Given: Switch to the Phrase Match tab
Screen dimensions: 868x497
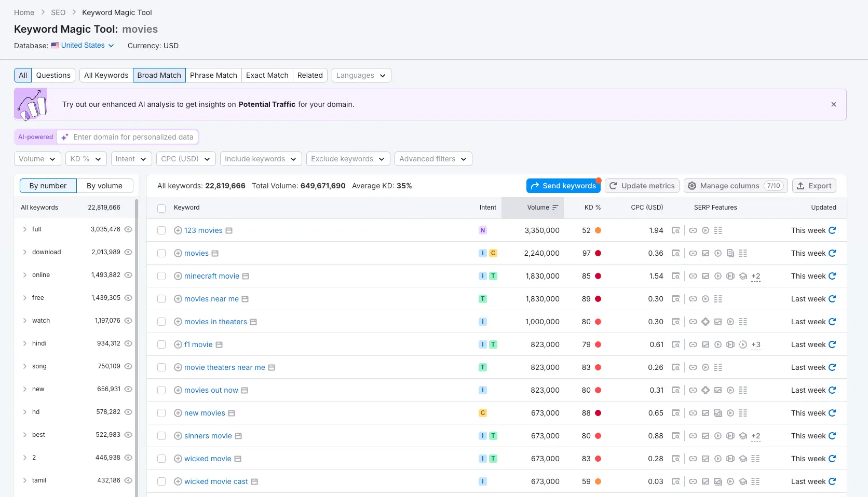Looking at the screenshot, I should (213, 75).
